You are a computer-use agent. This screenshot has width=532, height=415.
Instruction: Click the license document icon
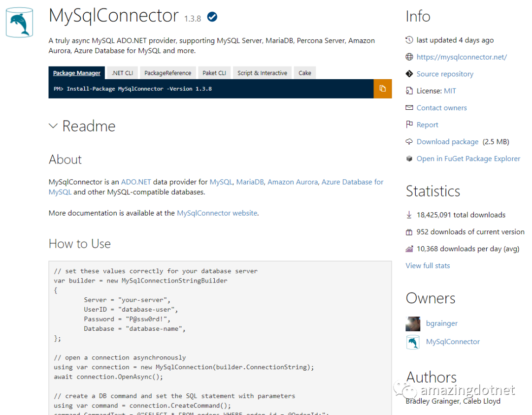[409, 91]
